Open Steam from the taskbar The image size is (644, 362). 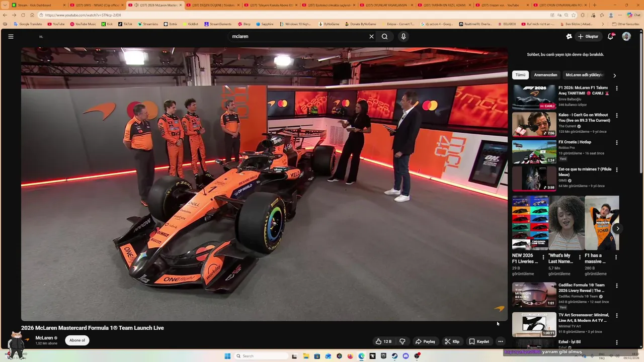(x=394, y=356)
